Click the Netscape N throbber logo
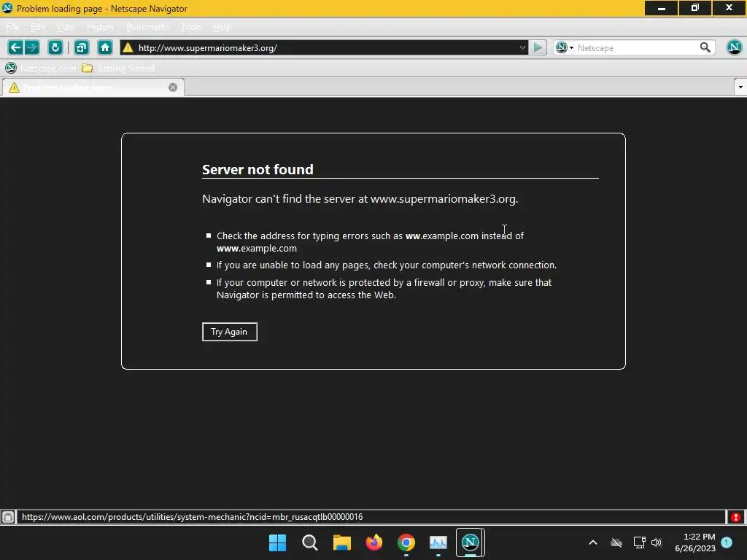The height and width of the screenshot is (560, 747). 734,47
